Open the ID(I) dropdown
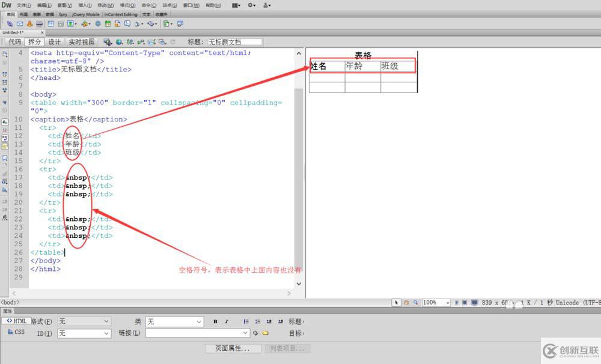 pyautogui.click(x=84, y=334)
